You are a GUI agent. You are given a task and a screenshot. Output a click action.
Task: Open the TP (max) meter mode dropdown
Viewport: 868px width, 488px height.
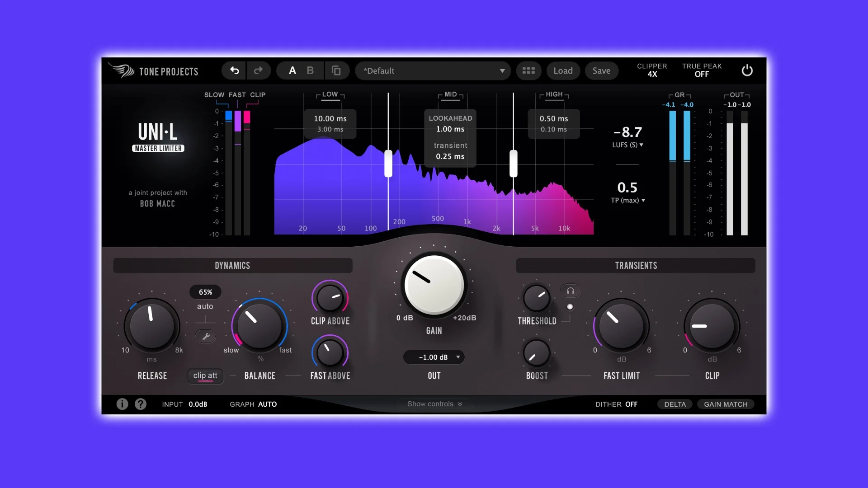pos(628,200)
